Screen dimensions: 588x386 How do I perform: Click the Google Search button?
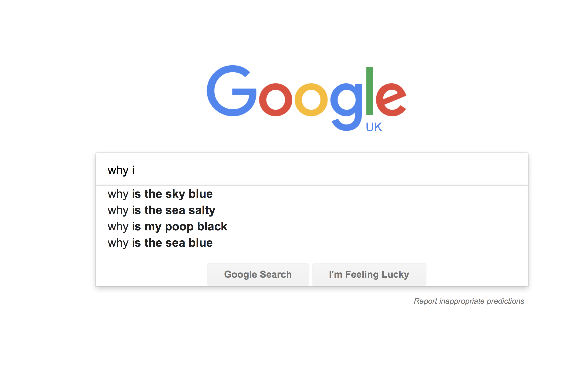258,274
